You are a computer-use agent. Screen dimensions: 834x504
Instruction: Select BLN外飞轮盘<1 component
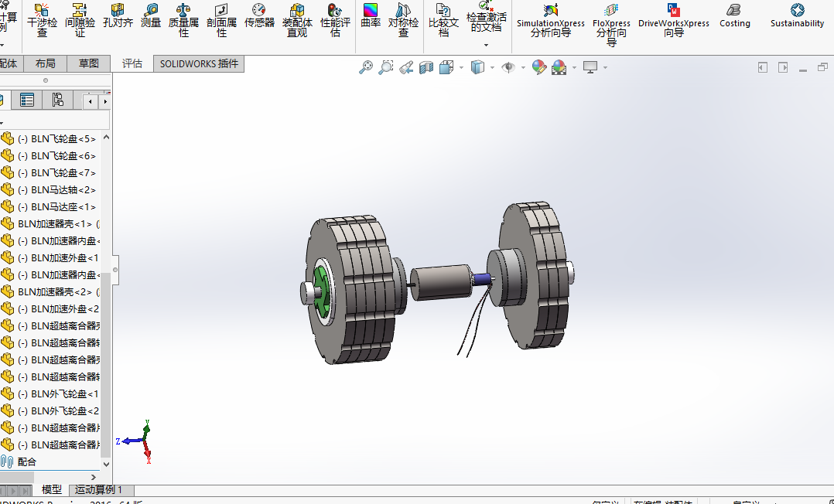coord(50,394)
